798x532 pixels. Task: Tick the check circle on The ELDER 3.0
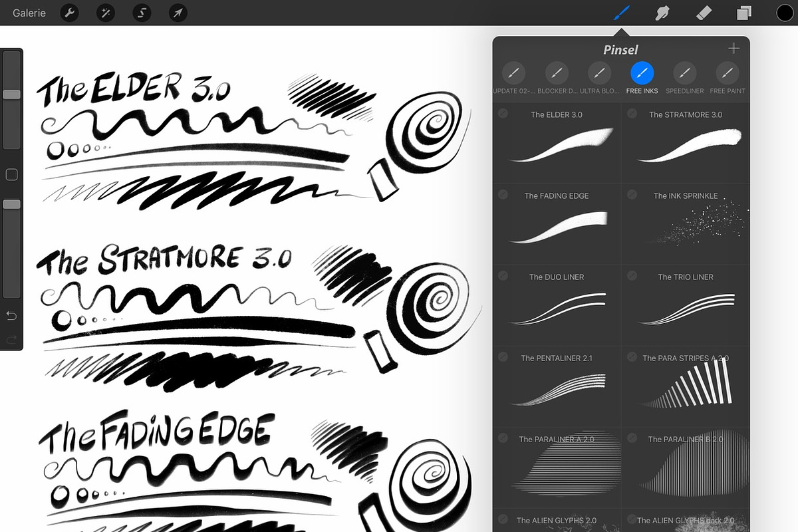point(503,113)
